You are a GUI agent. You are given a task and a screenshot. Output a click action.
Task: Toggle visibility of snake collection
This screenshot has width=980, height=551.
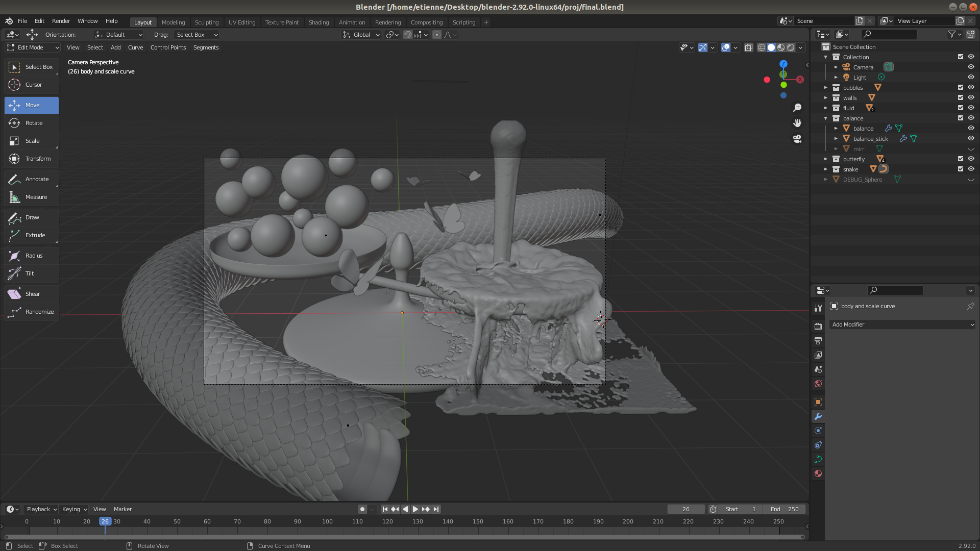point(971,169)
